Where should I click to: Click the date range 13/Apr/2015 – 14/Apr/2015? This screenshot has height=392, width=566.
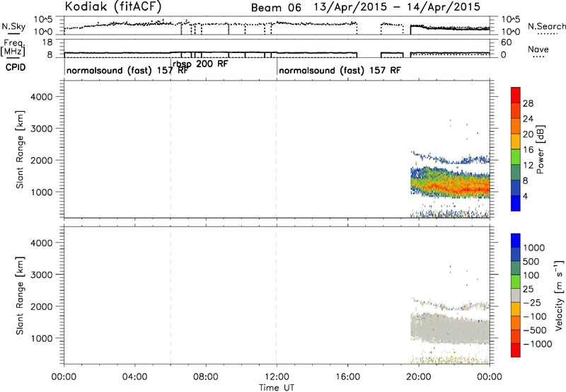pos(397,7)
